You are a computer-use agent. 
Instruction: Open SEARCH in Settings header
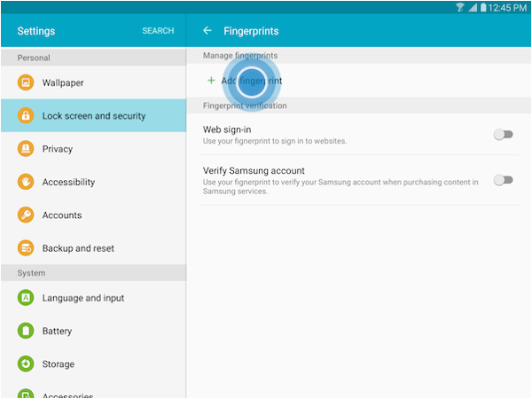158,31
